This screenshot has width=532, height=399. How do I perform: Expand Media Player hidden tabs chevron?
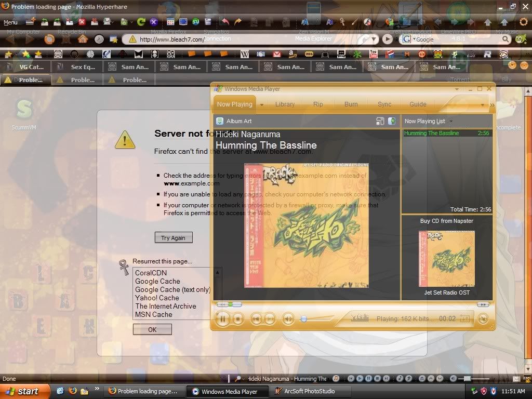click(x=492, y=105)
